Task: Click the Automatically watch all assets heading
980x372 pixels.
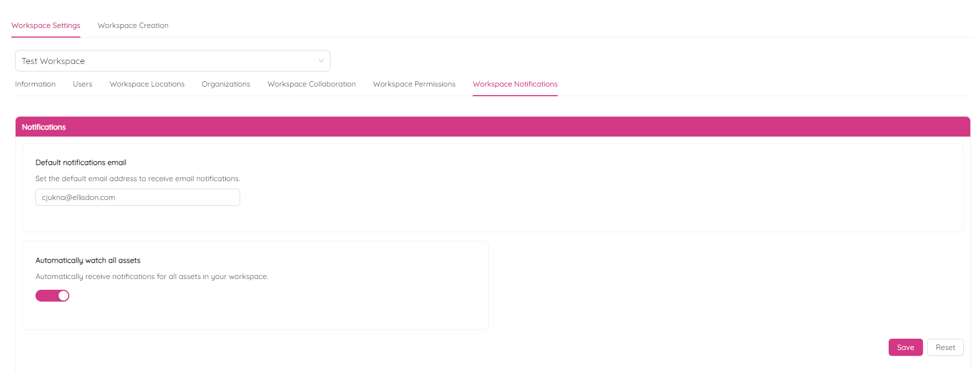Action: (88, 260)
